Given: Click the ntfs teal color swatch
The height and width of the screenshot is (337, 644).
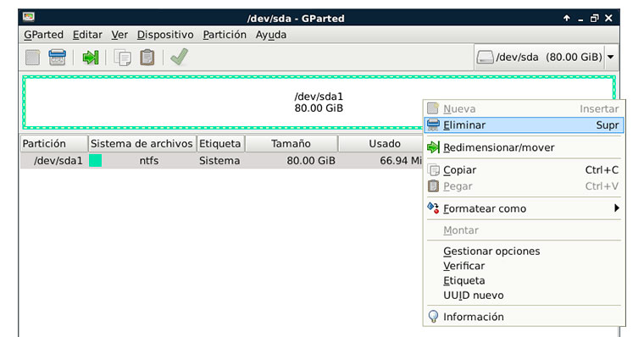Looking at the screenshot, I should click(x=95, y=161).
